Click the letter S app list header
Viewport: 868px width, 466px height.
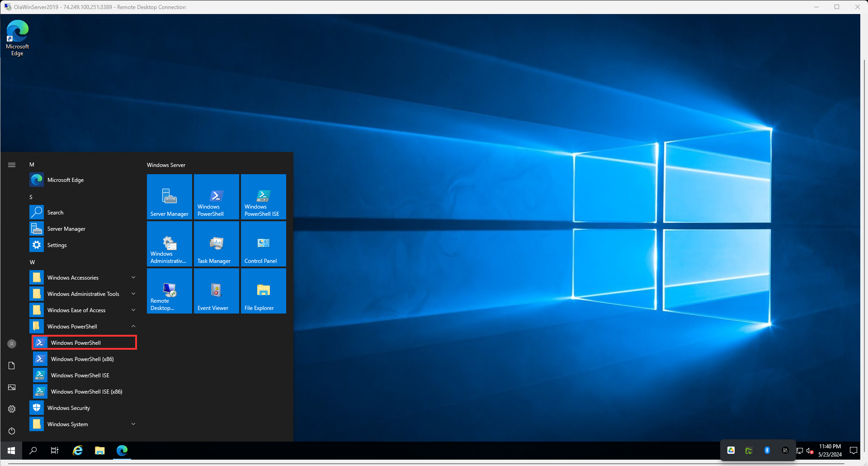31,197
